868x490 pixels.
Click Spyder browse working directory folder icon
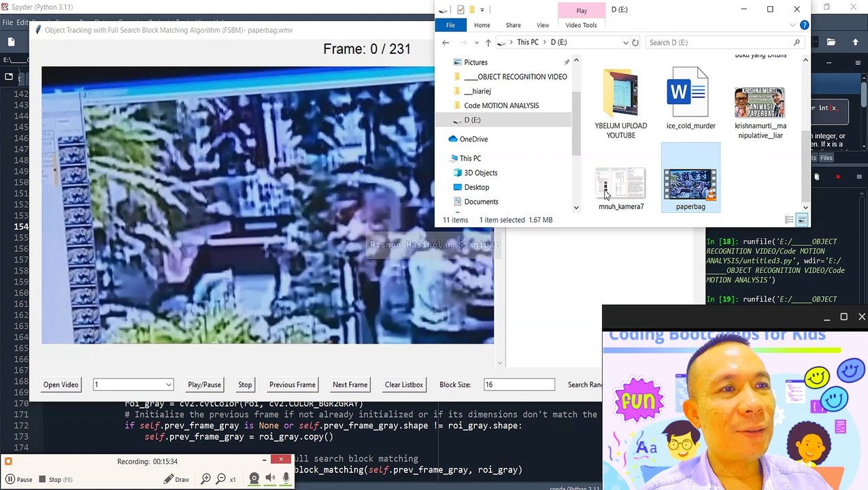click(831, 42)
